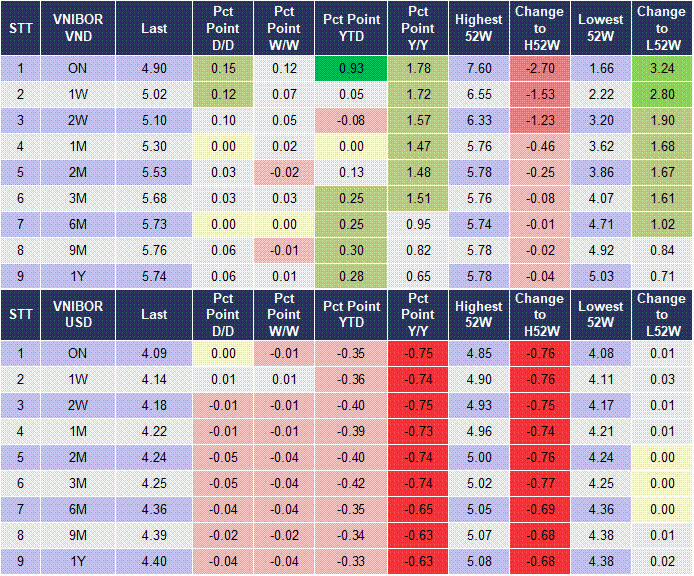Click the VND 6M Last value 5.73
694x576 pixels.
click(x=154, y=226)
